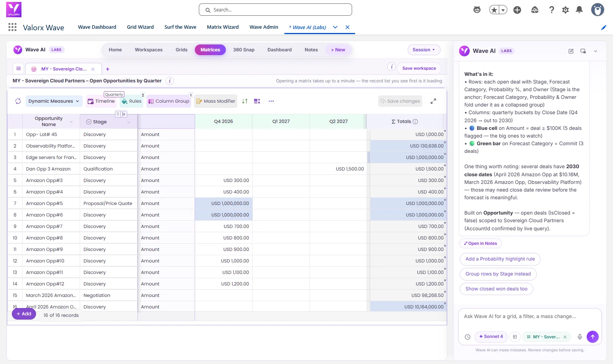The width and height of the screenshot is (613, 364).
Task: Open the three-dot more options menu
Action: [x=271, y=101]
